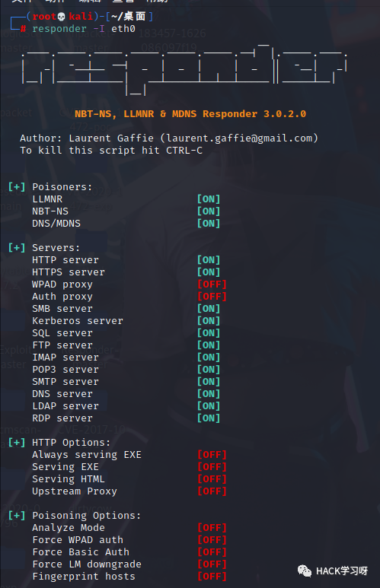
Task: Click the Kerberos server line
Action: (78, 321)
